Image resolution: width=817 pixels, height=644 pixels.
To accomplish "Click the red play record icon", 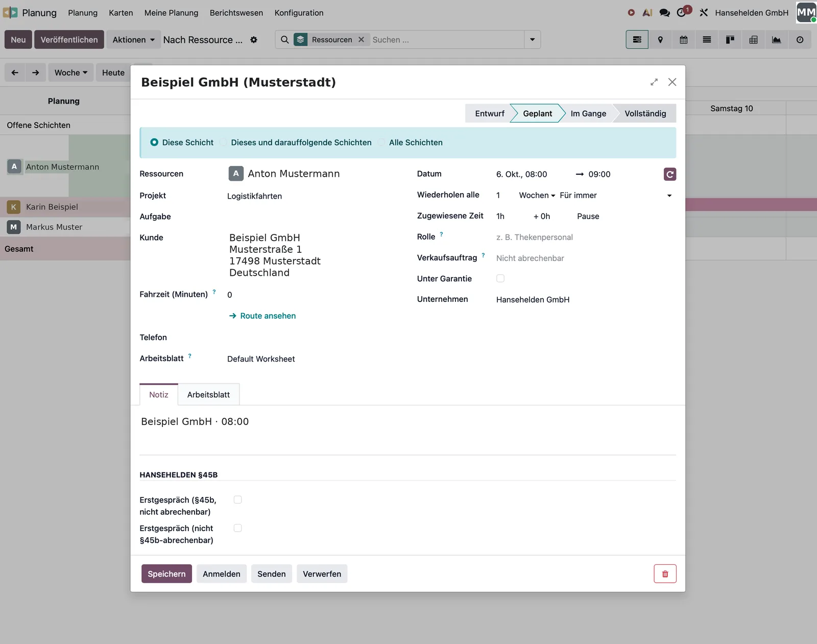I will point(631,13).
